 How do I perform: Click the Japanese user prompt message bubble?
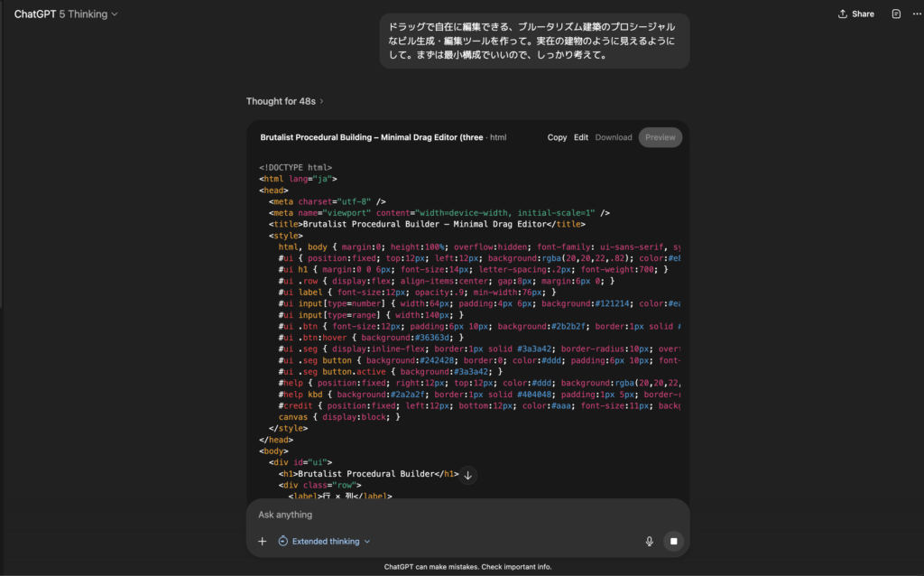pyautogui.click(x=534, y=41)
